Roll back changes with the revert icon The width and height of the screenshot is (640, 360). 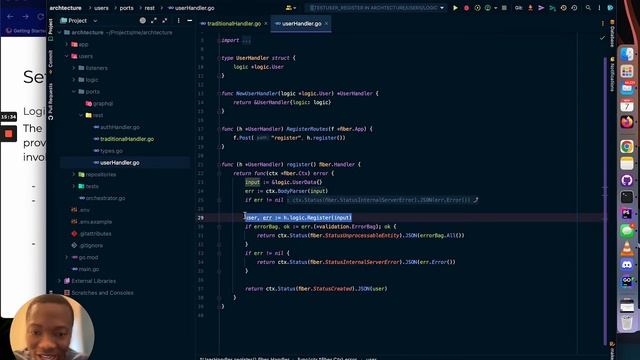tap(574, 8)
